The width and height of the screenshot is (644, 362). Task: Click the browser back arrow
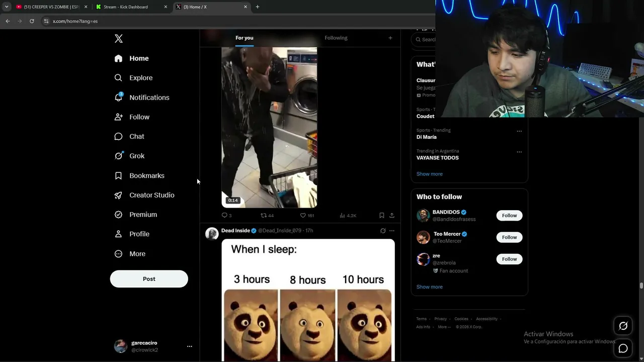(8, 21)
